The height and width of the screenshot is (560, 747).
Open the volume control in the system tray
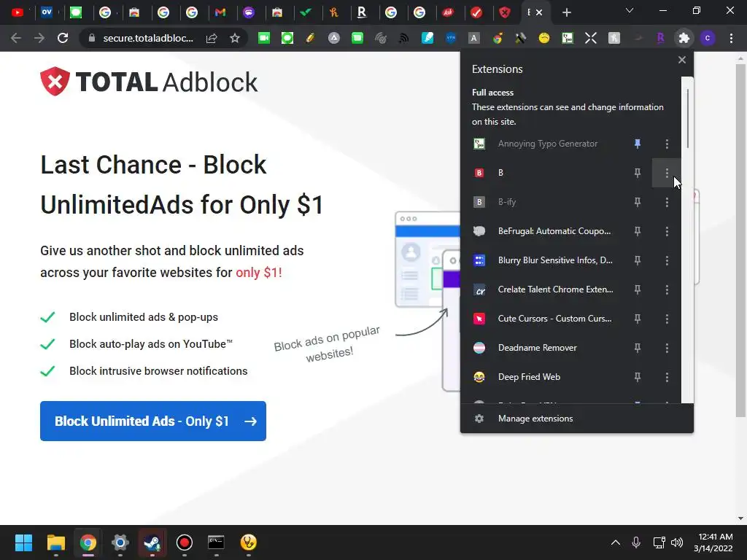[677, 542]
